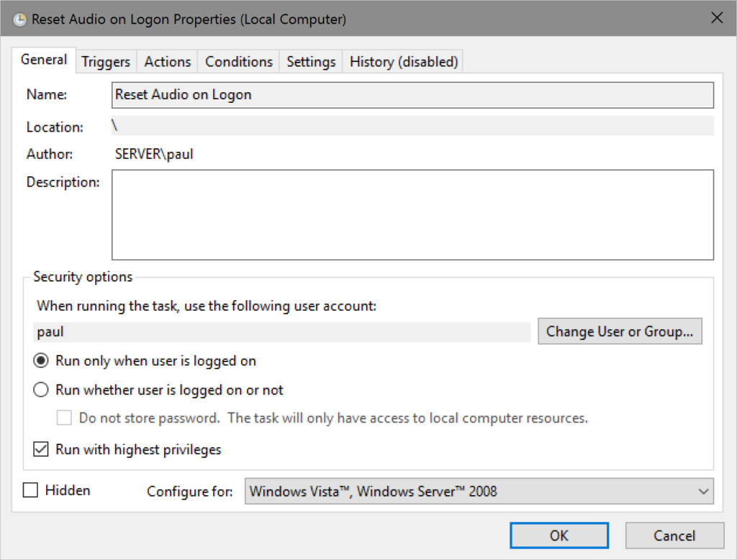View the History (disabled) tab

(404, 62)
